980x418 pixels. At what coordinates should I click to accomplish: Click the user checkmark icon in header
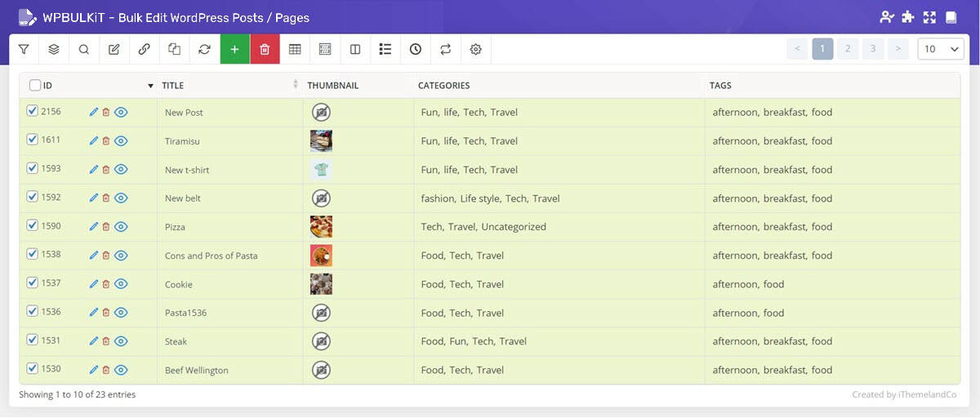(887, 17)
